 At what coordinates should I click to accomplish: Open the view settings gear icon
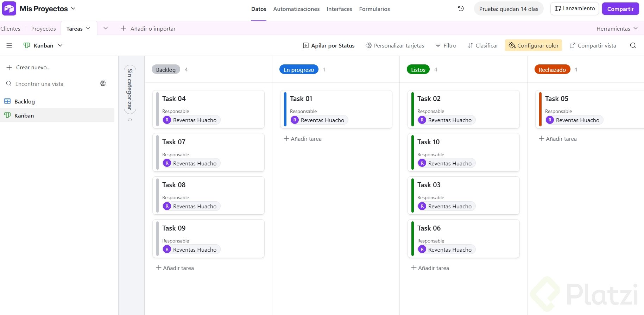tap(103, 83)
